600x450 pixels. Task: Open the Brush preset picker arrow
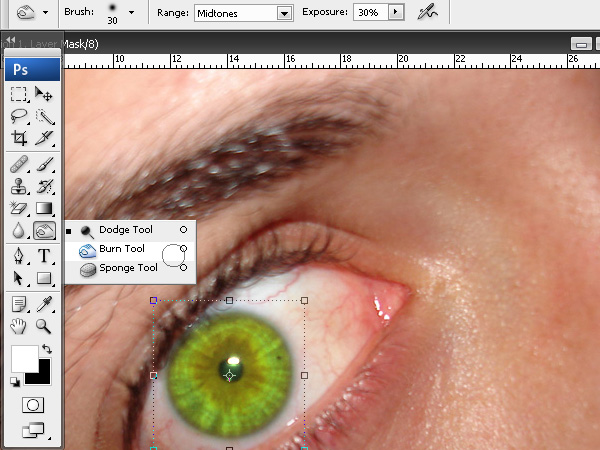pos(132,13)
